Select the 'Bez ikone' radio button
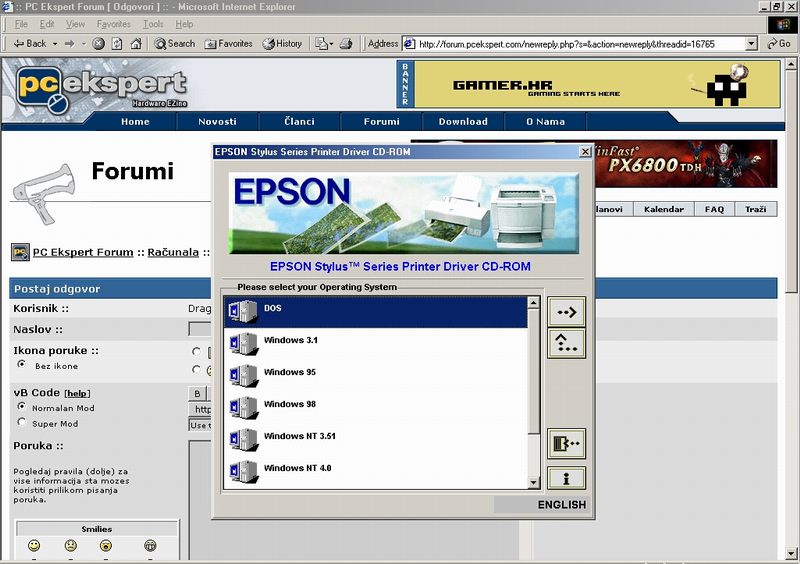Image resolution: width=800 pixels, height=564 pixels. (x=22, y=365)
